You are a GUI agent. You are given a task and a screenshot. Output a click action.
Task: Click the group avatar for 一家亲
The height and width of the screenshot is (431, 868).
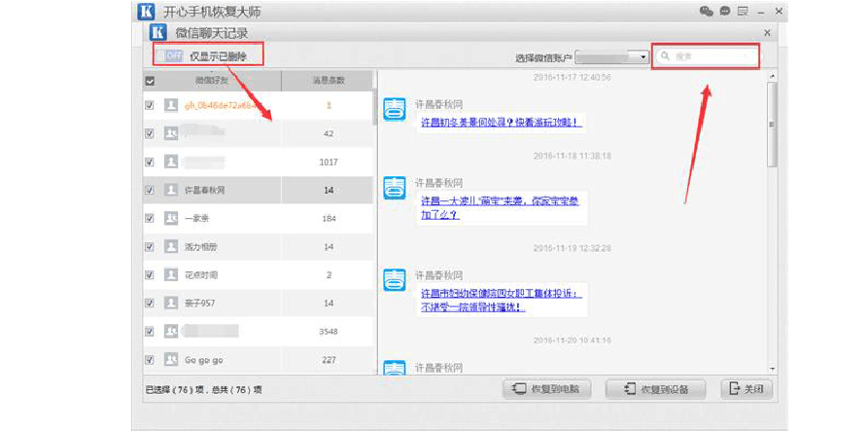(x=170, y=218)
